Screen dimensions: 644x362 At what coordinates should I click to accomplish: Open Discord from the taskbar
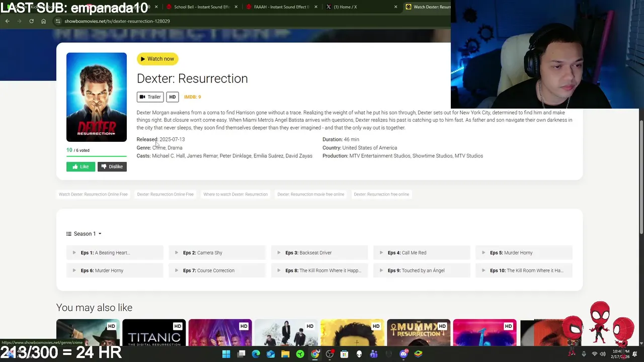[x=404, y=354]
